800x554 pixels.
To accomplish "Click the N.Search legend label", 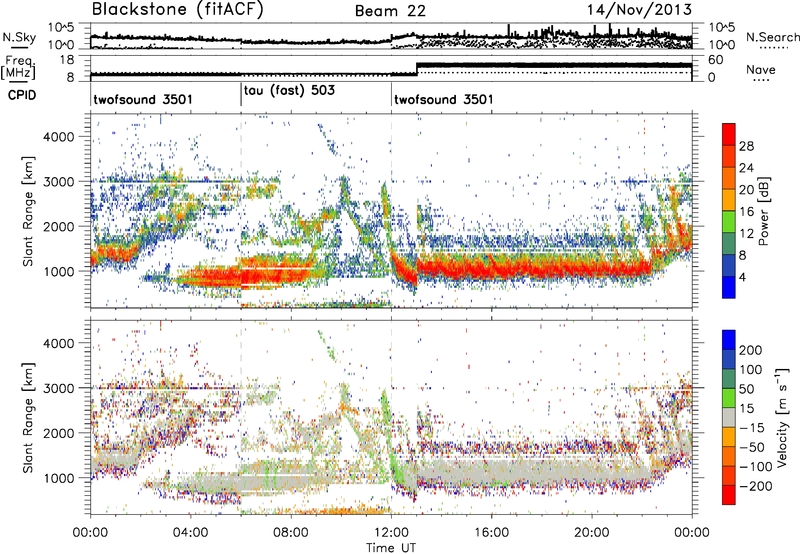I will 772,37.
